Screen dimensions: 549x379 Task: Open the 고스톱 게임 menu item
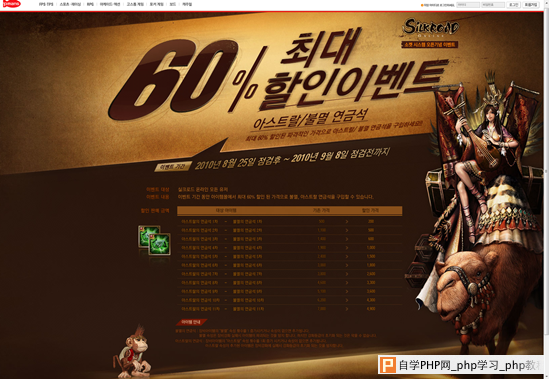pyautogui.click(x=135, y=5)
